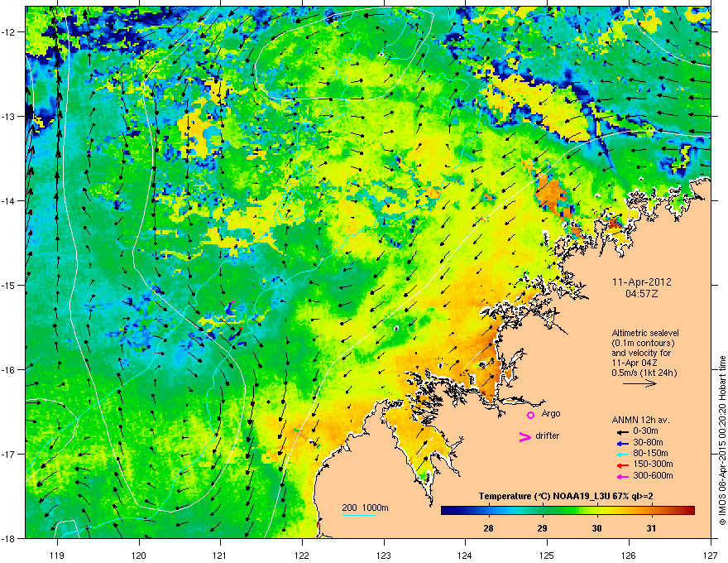The width and height of the screenshot is (728, 563).
Task: Click the '30-80m' depth label
Action: pos(648,443)
